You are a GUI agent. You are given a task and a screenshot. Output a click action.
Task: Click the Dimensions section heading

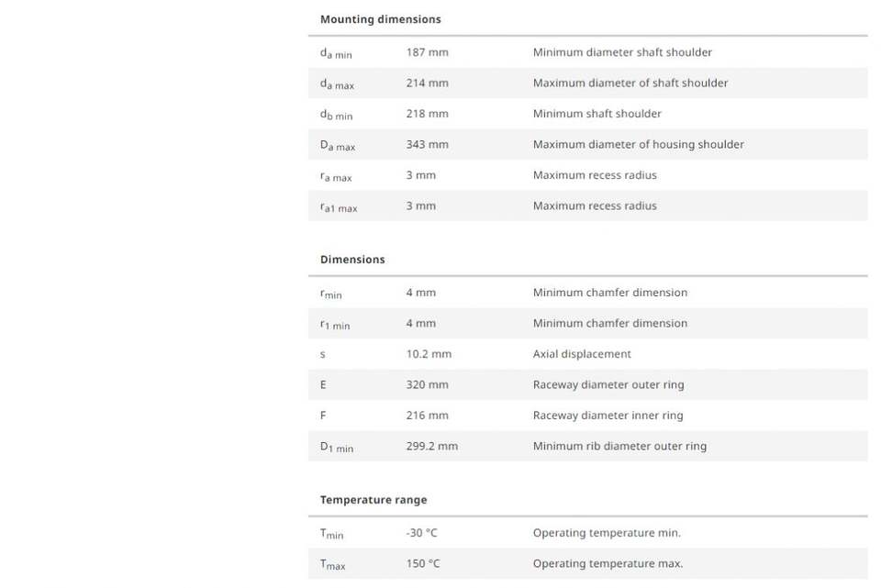pyautogui.click(x=352, y=260)
